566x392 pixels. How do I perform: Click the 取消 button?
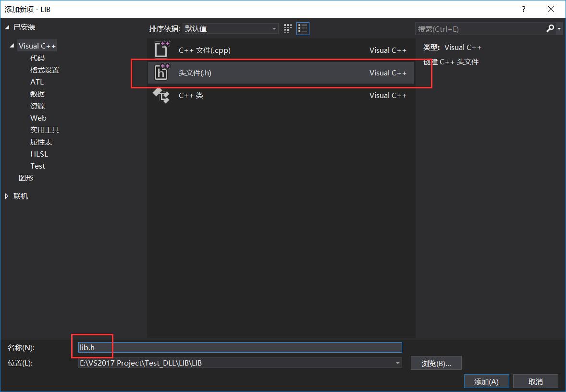[x=535, y=381]
